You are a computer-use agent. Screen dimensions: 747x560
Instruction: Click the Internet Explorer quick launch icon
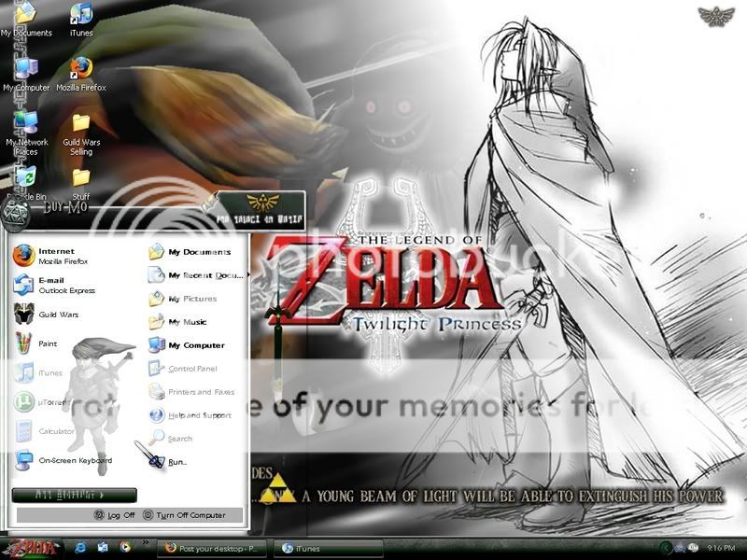(x=80, y=547)
